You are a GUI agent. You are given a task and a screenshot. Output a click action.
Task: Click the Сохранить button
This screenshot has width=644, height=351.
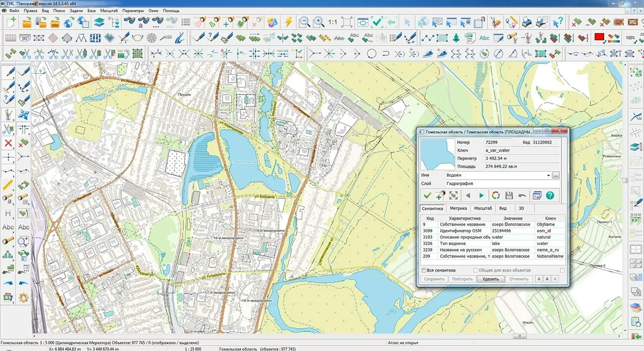434,279
